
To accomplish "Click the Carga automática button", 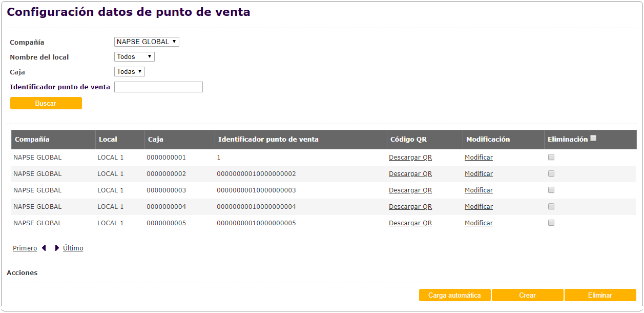I will (x=454, y=296).
